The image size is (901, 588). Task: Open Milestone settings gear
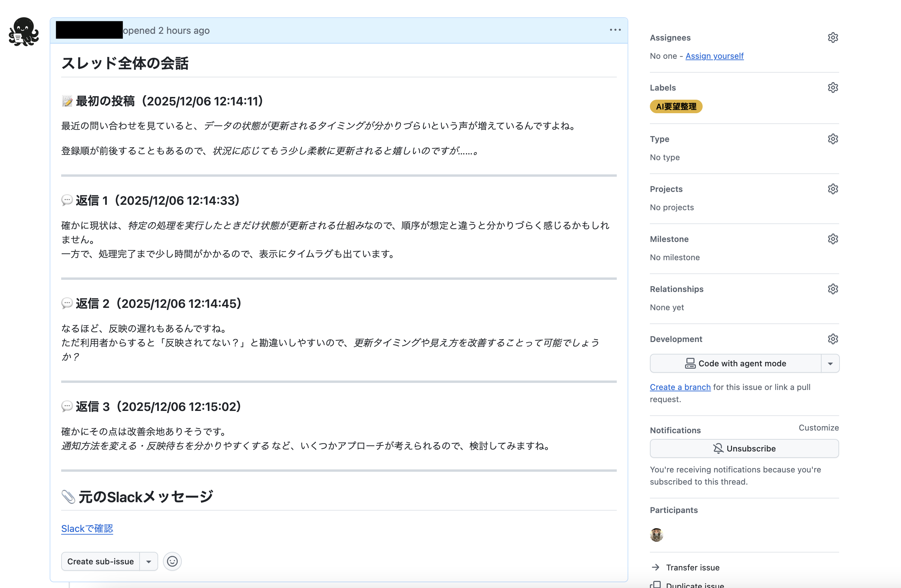click(x=833, y=239)
